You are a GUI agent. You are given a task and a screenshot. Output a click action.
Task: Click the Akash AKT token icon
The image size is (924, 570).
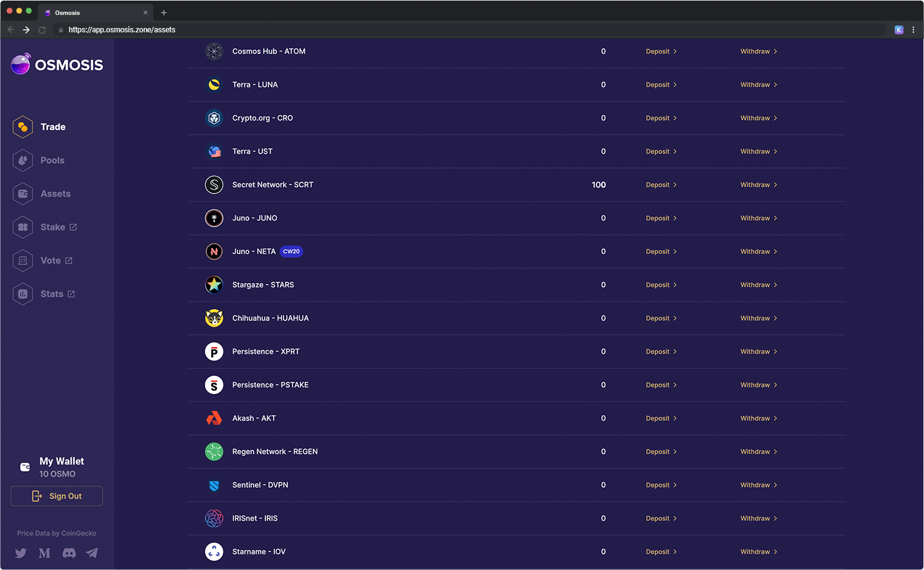click(214, 418)
